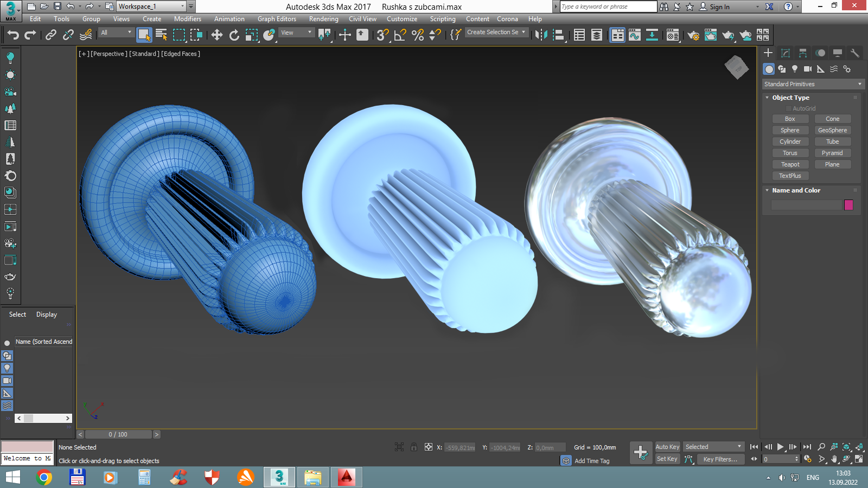Screen dimensions: 868x488
Task: Open Render Setup dialog
Action: point(693,35)
